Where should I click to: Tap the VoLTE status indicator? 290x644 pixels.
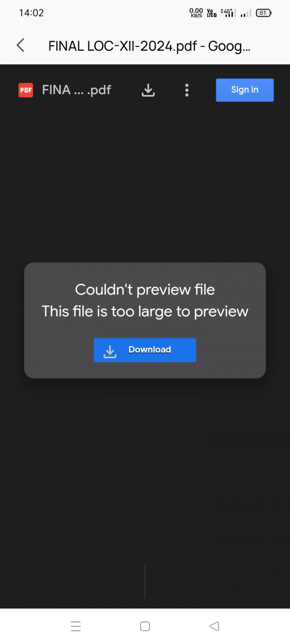pyautogui.click(x=212, y=13)
